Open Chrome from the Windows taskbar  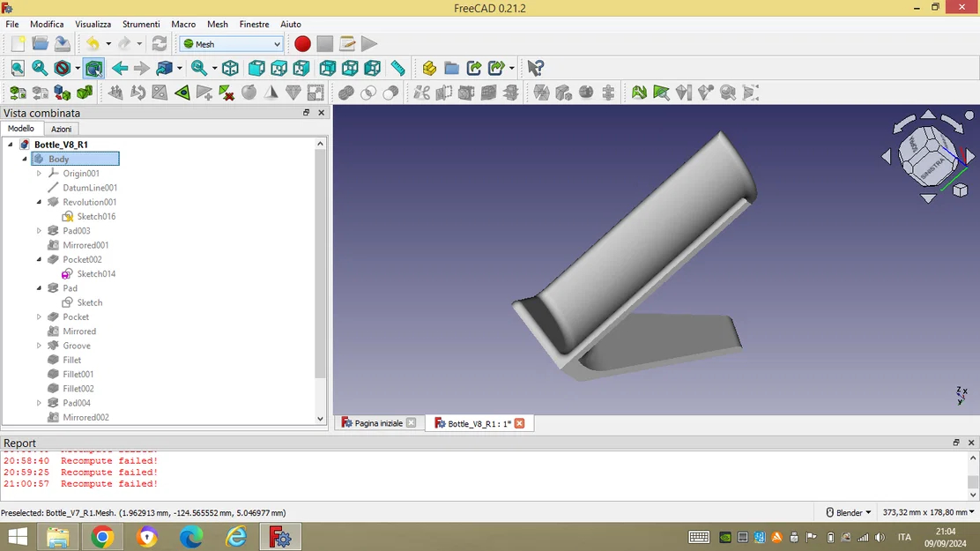(102, 537)
